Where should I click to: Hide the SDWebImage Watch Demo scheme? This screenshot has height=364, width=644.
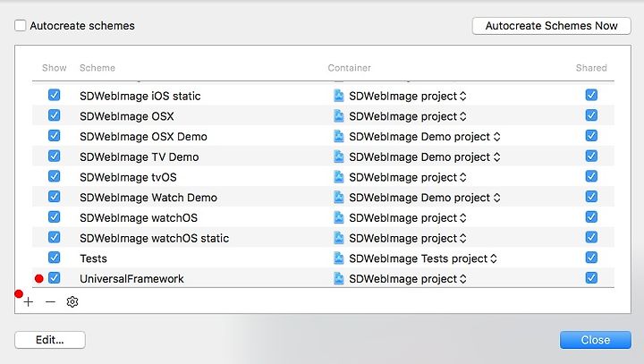point(55,197)
